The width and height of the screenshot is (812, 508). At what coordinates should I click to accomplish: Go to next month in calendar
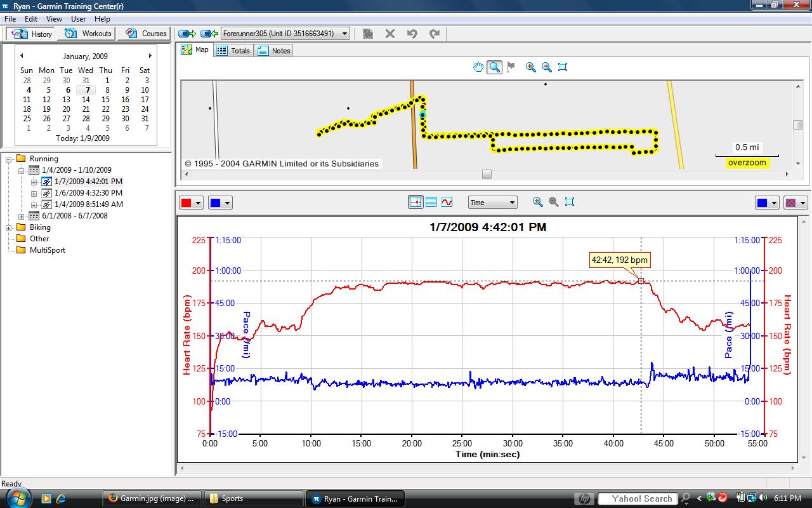pyautogui.click(x=150, y=56)
